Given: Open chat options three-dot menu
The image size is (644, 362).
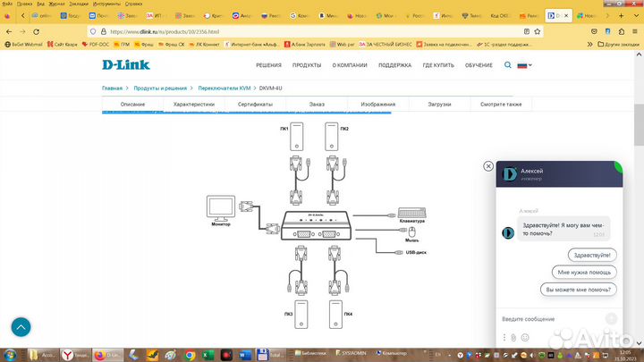Looking at the screenshot, I should coord(504,337).
